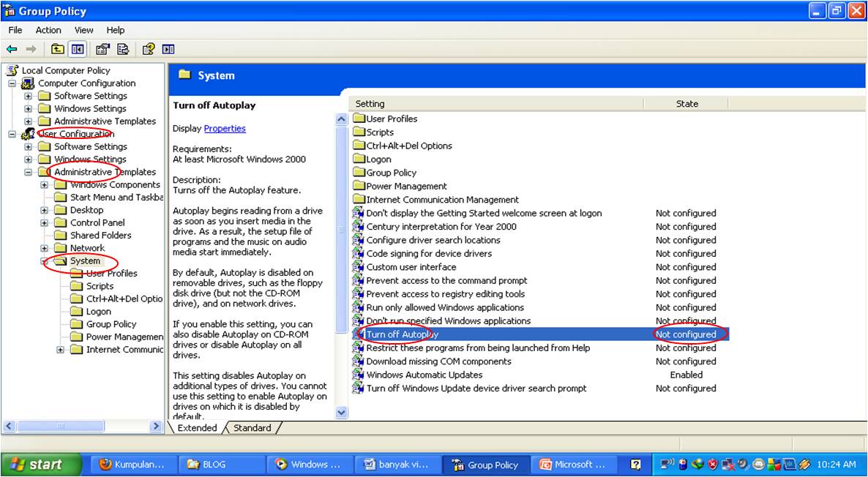
Task: Expand the Desktop tree node
Action: tap(45, 210)
